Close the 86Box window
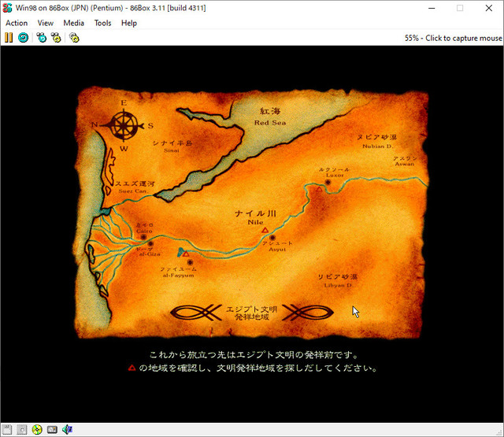The height and width of the screenshot is (437, 504). [489, 8]
